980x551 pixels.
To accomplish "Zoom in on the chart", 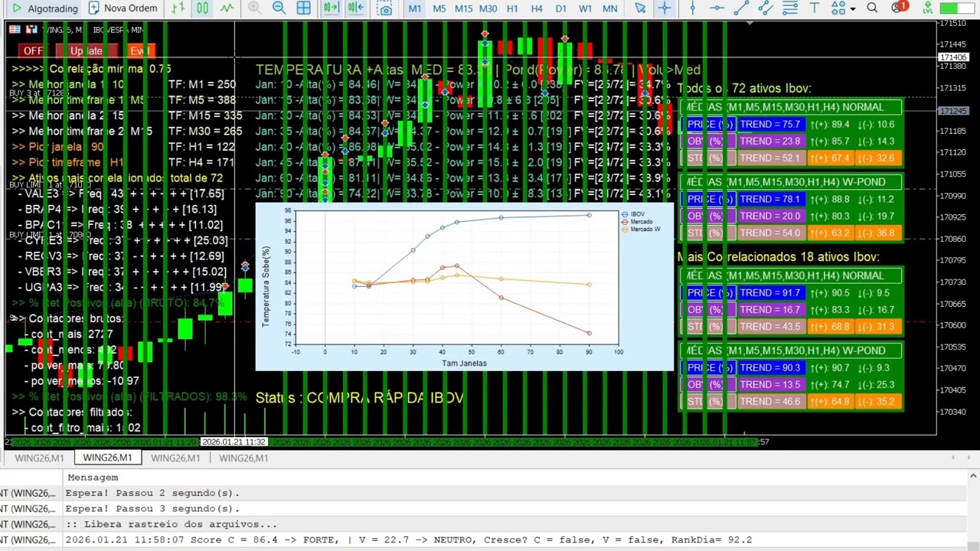I will point(255,8).
